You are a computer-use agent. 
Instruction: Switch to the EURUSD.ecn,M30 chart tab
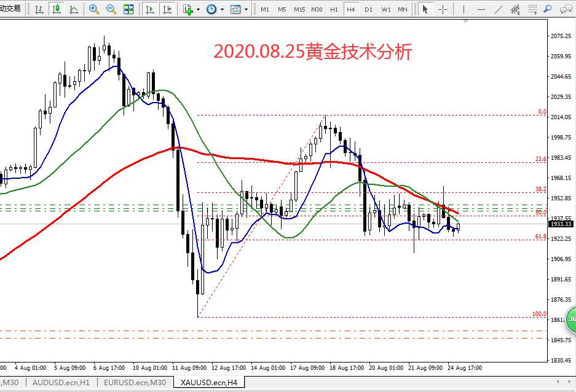135,382
